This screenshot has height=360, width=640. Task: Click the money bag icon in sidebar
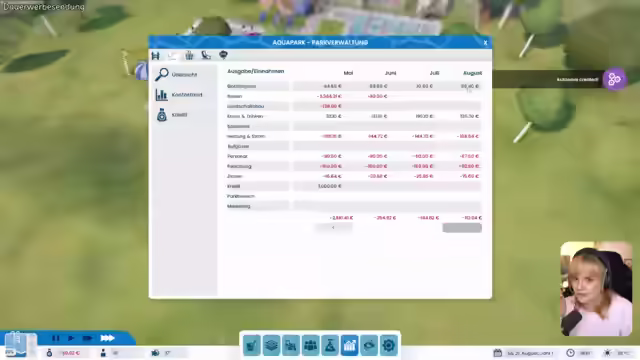(162, 115)
